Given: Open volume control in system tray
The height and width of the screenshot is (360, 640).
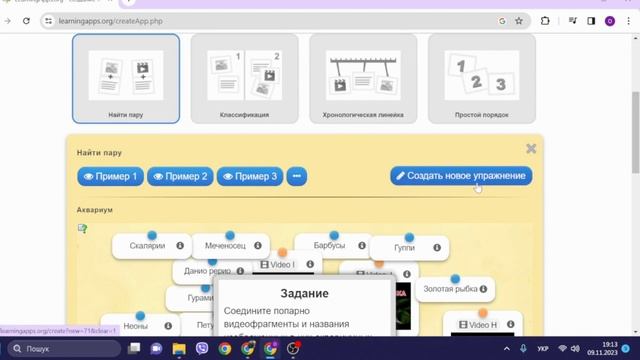Looking at the screenshot, I should click(x=575, y=349).
